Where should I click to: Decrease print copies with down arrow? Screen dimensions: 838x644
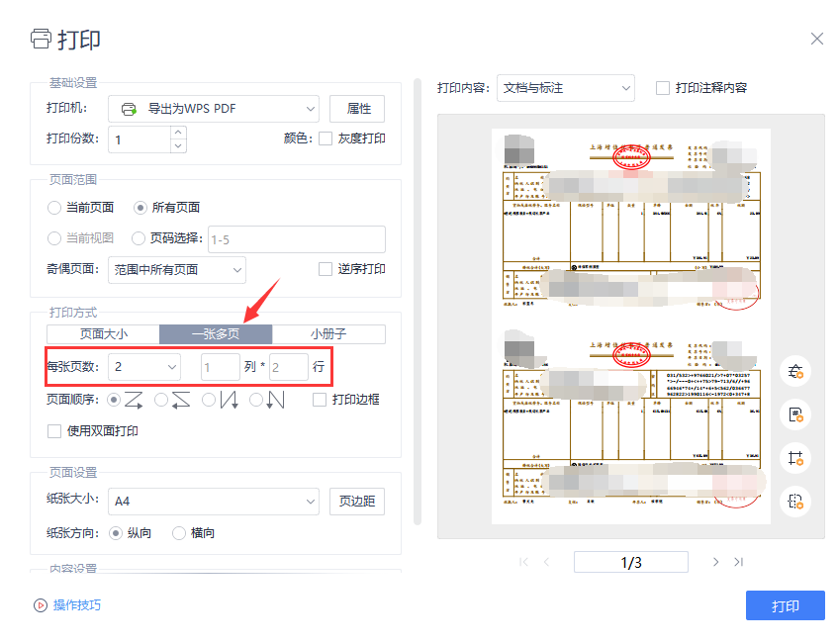point(178,145)
